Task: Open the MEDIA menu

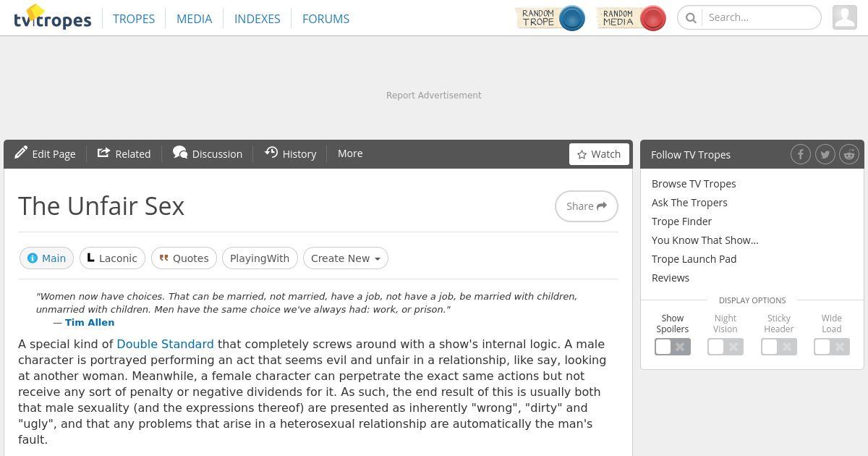Action: point(195,19)
